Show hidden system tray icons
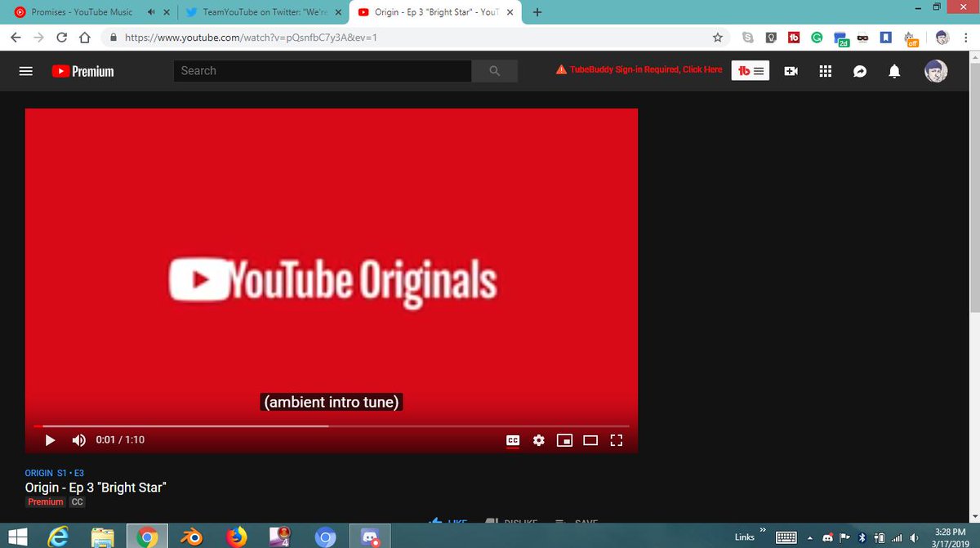 (x=811, y=537)
